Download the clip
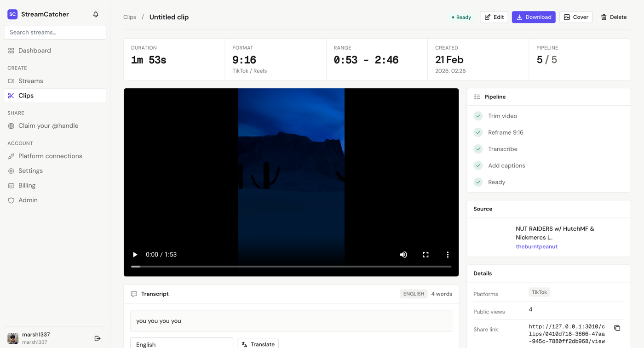The height and width of the screenshot is (348, 644). 534,17
